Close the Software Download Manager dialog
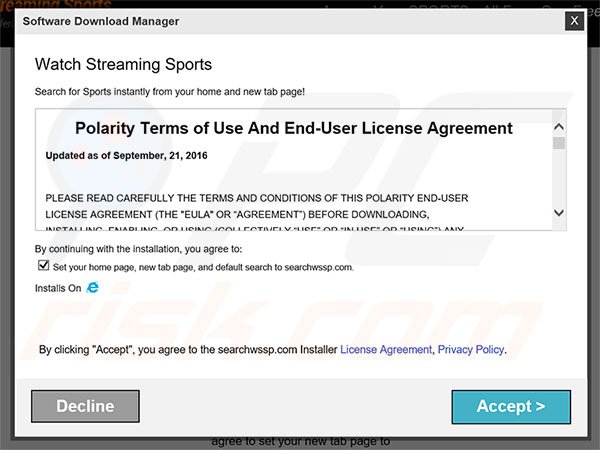 coord(574,21)
